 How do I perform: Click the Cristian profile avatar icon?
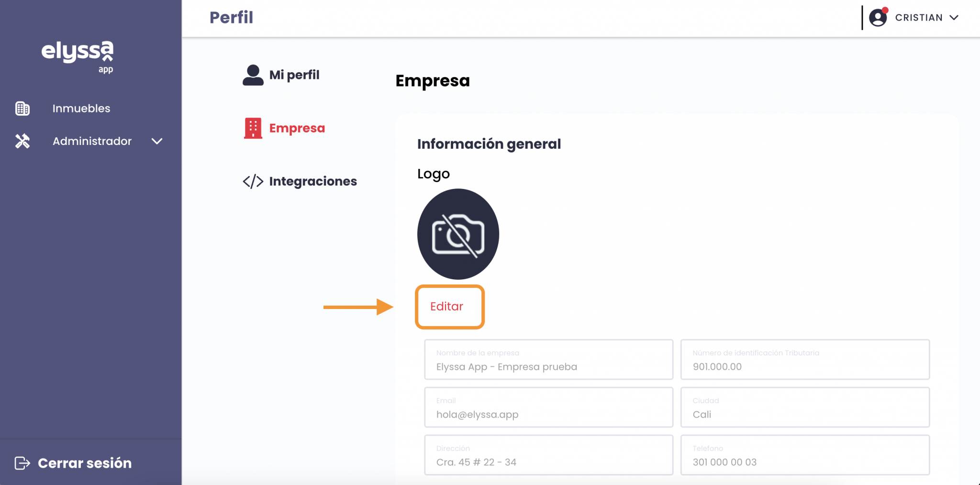coord(878,17)
